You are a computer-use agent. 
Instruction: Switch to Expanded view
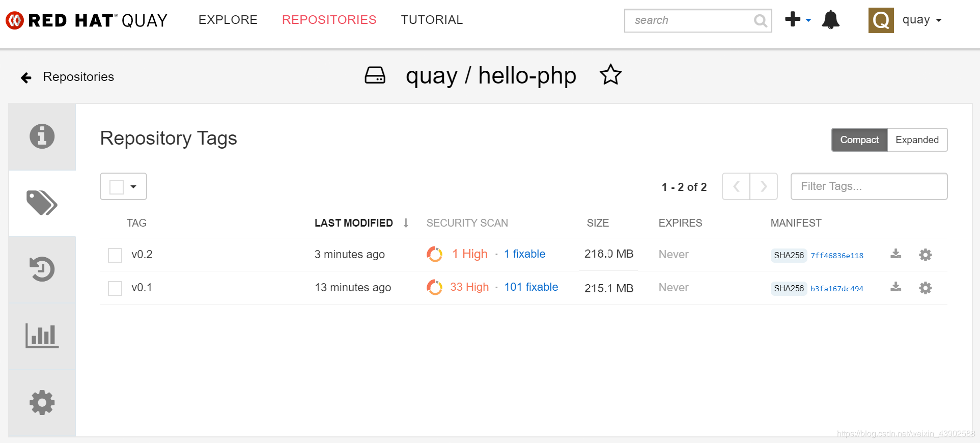917,140
